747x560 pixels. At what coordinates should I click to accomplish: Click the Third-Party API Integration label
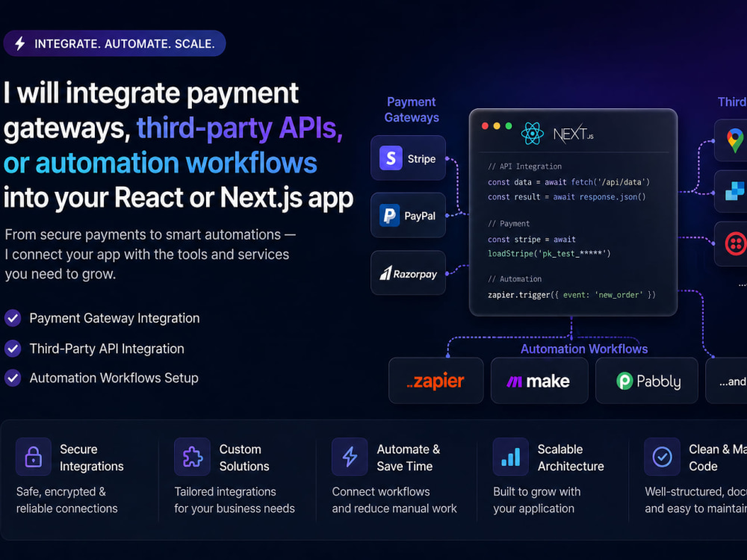coord(107,349)
